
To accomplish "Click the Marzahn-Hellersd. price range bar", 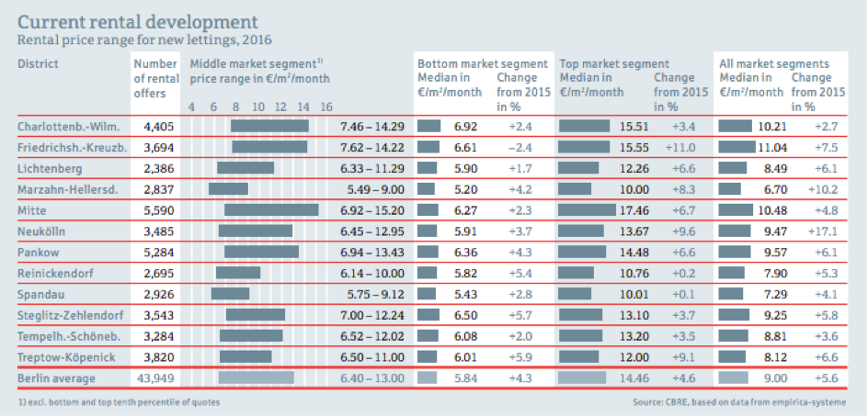I will pos(228,188).
